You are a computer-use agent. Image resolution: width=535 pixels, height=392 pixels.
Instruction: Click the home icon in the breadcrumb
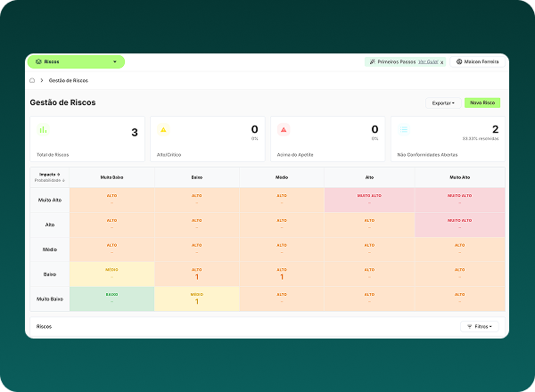click(33, 80)
